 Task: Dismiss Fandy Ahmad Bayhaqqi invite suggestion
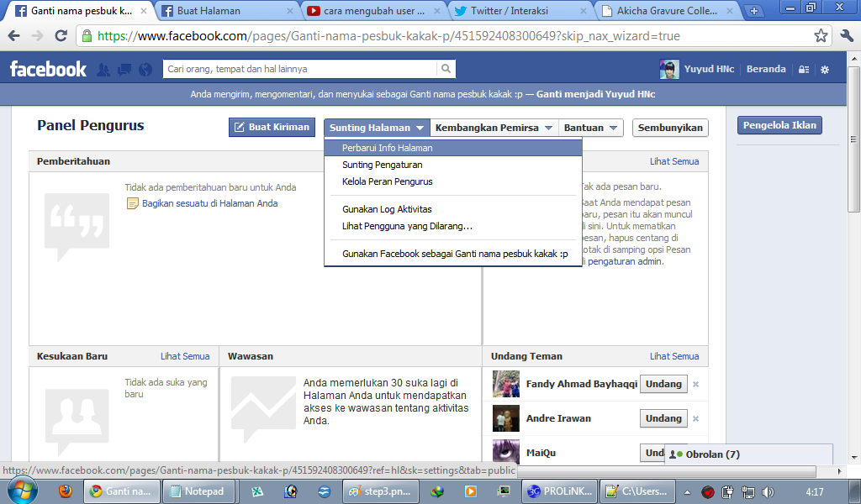[695, 385]
